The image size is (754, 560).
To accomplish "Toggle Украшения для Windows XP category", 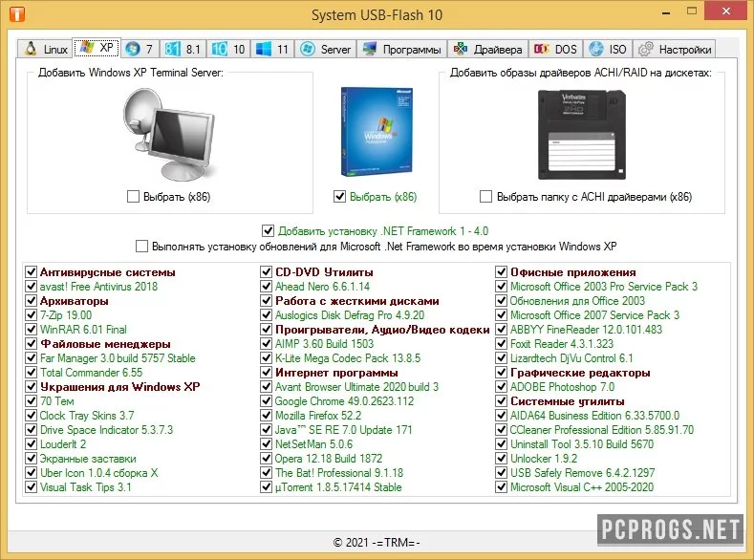I will 32,386.
